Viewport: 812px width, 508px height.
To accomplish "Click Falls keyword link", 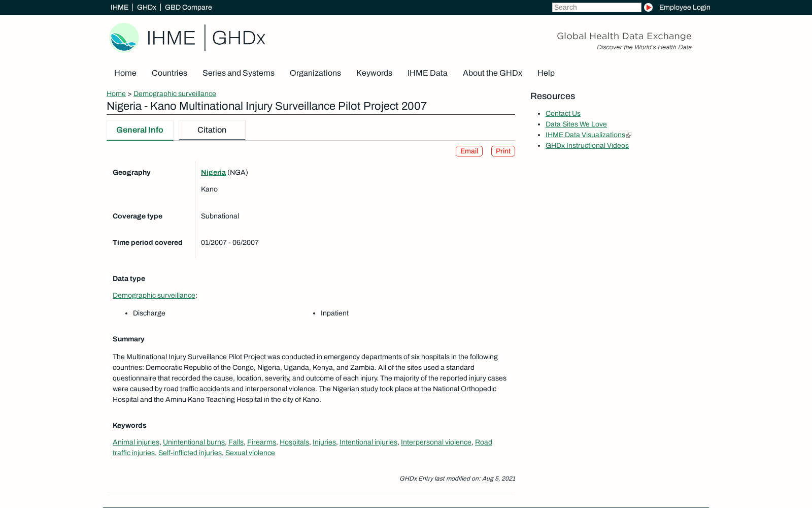I will click(236, 442).
